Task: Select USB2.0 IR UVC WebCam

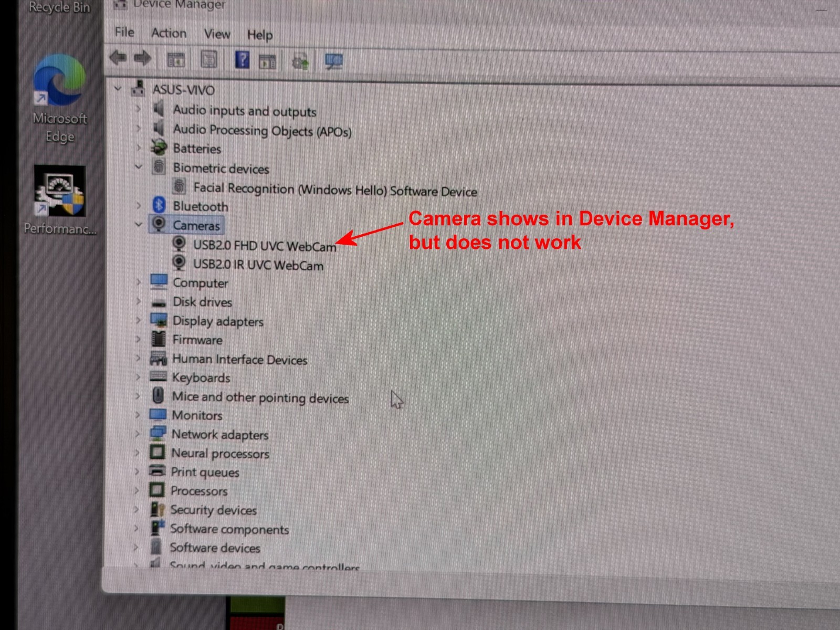Action: pyautogui.click(x=258, y=265)
